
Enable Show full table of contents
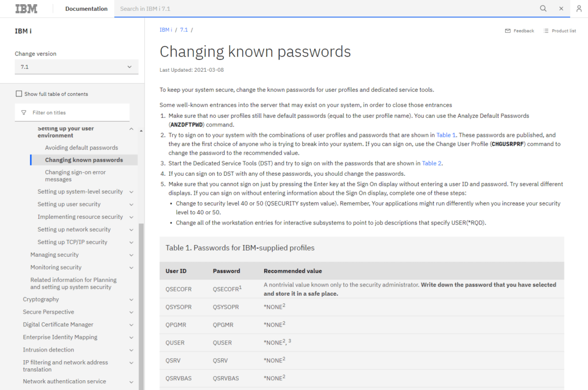(x=19, y=94)
